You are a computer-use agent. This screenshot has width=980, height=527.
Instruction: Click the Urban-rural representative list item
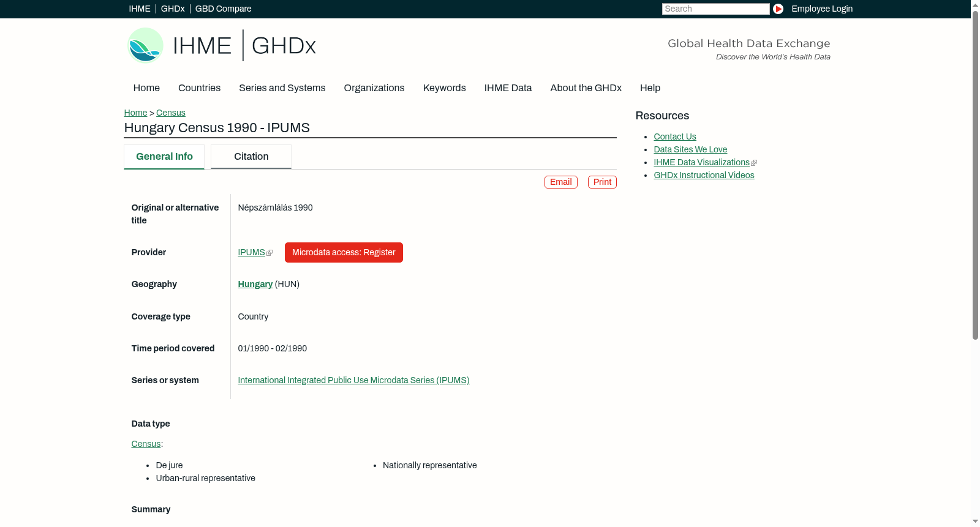206,478
